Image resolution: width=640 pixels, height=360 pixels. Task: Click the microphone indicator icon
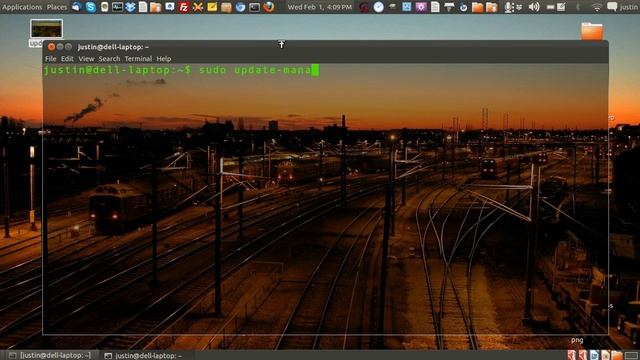point(508,7)
